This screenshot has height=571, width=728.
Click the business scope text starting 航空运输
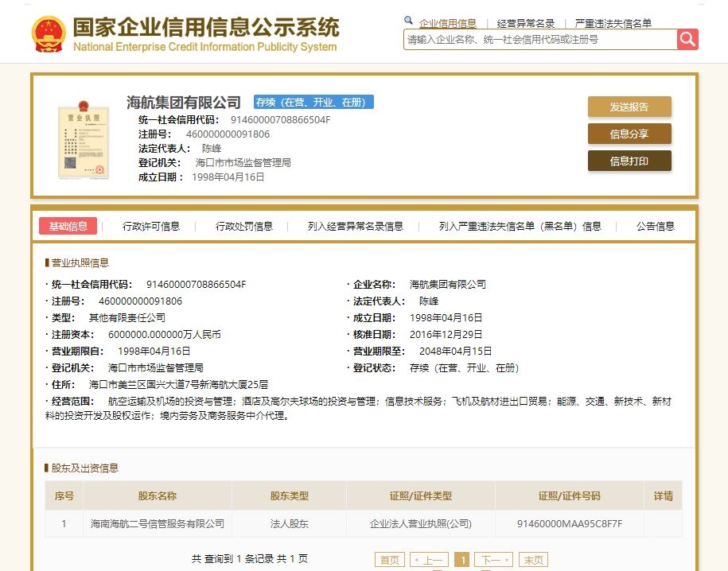click(358, 408)
